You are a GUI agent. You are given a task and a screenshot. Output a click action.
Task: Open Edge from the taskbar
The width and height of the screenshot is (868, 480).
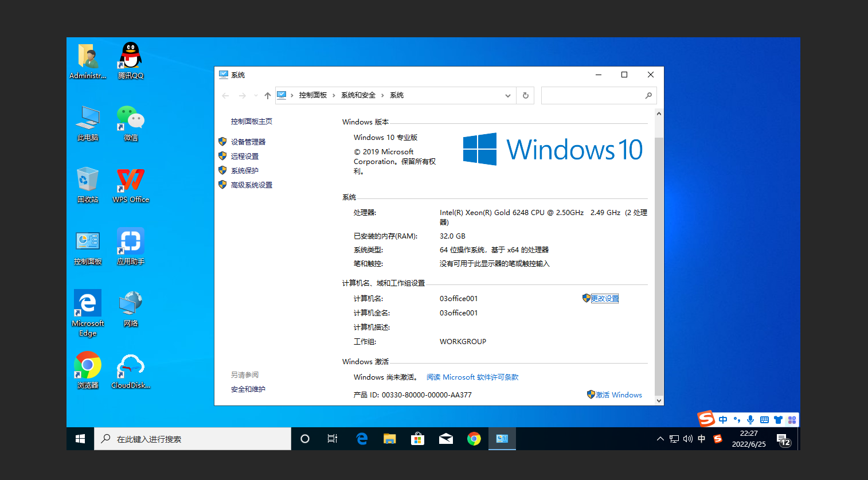point(362,439)
